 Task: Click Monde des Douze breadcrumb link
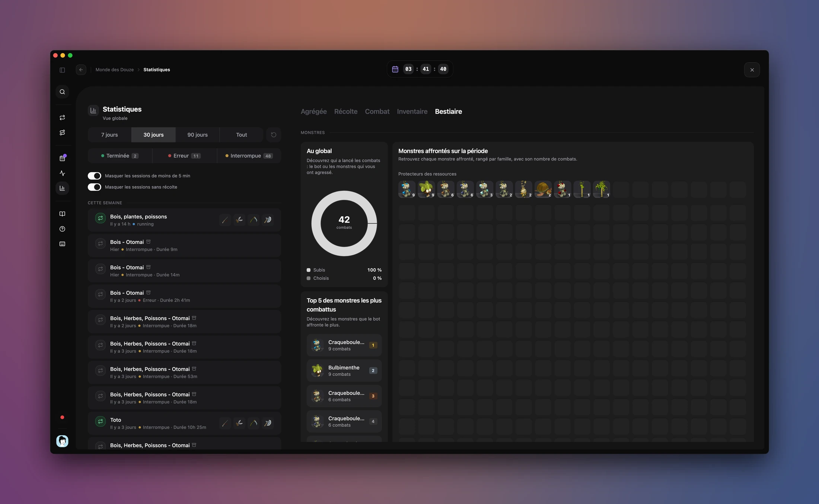[114, 70]
